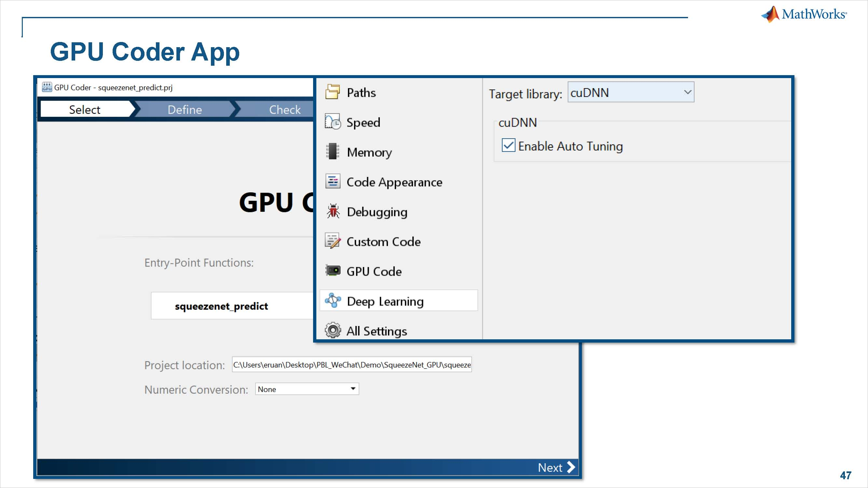Uncheck Enable Auto Tuning checkbox

[508, 145]
